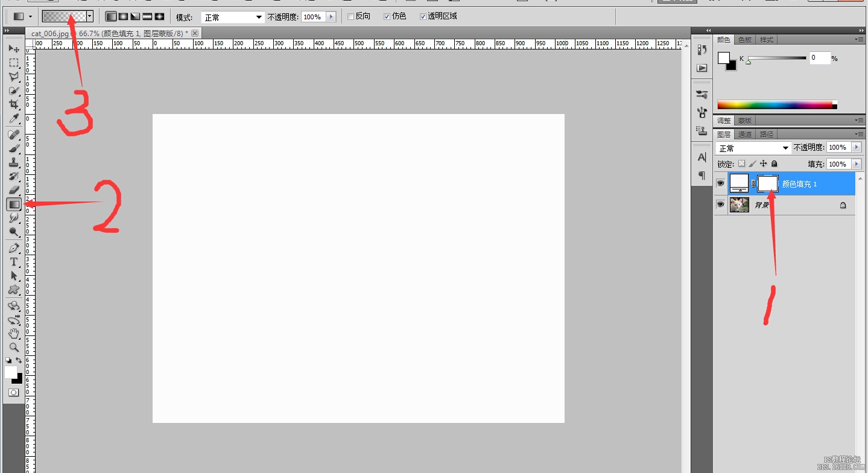This screenshot has height=473, width=868.
Task: Switch to the 通道 tab
Action: tap(745, 135)
